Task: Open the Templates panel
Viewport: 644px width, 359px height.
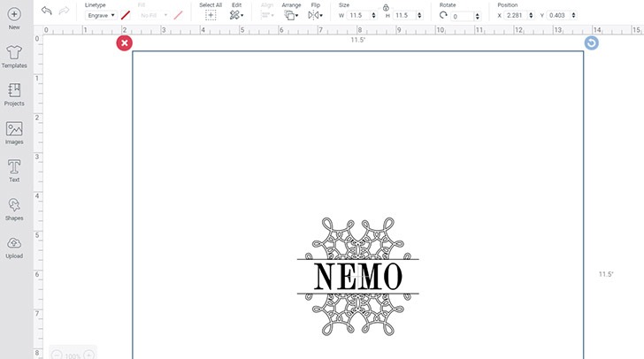Action: click(x=14, y=57)
